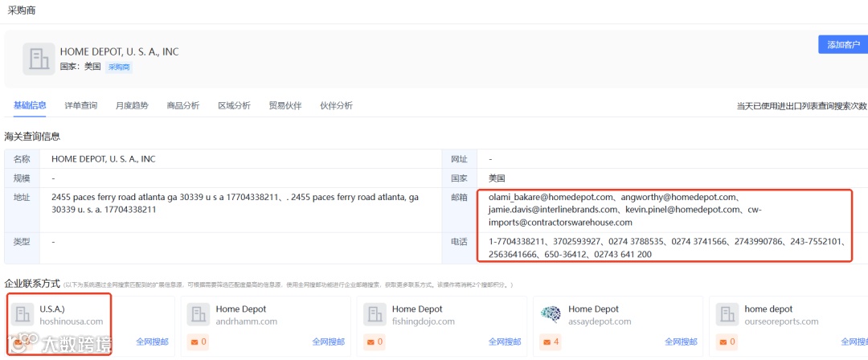Click the 添加客户 button
This screenshot has width=868, height=360.
pos(843,44)
